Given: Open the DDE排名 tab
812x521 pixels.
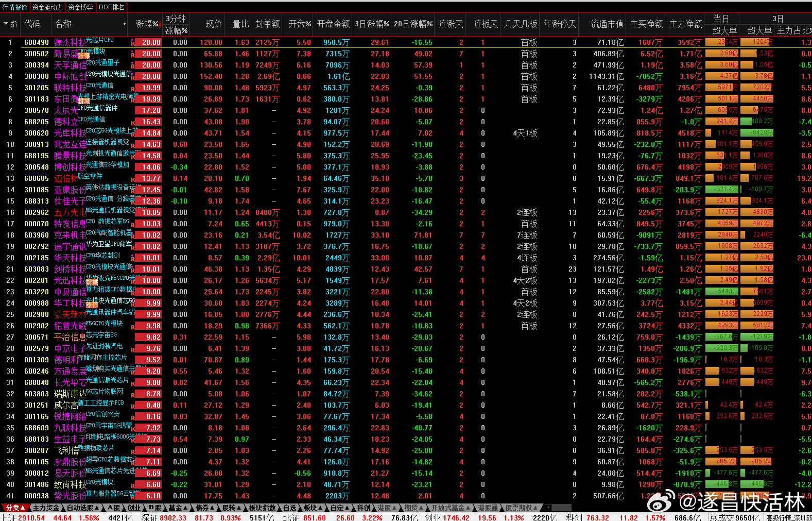Looking at the screenshot, I should point(112,7).
